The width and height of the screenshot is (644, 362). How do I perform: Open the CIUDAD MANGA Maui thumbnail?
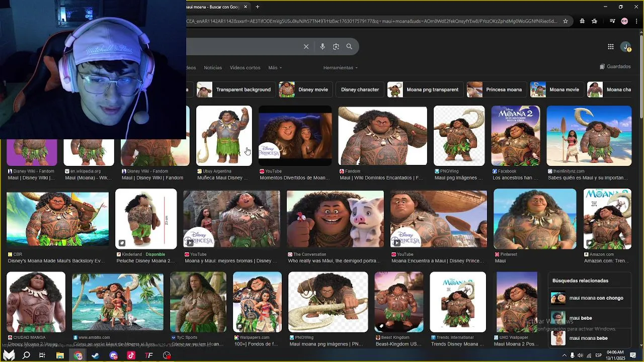click(x=36, y=302)
